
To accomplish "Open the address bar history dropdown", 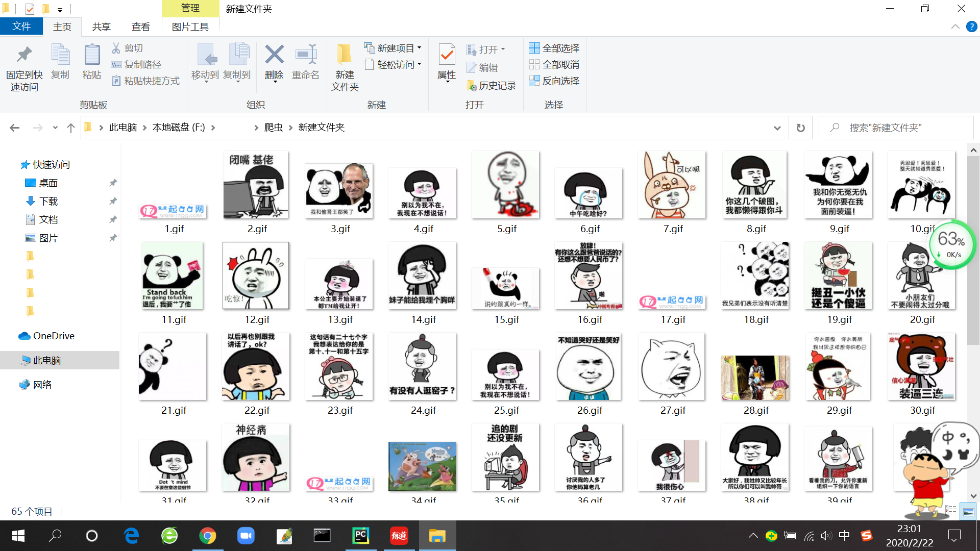I will 777,128.
